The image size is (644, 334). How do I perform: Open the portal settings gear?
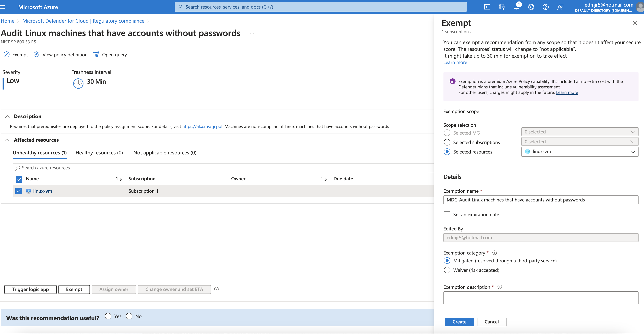(x=531, y=7)
